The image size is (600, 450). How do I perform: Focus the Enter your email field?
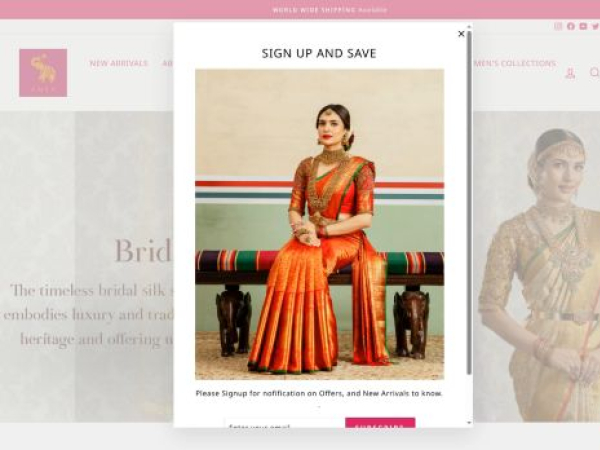click(x=284, y=424)
